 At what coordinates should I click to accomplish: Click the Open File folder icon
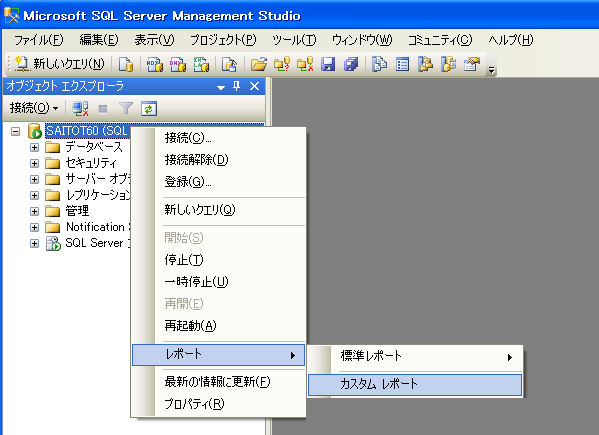coord(259,64)
